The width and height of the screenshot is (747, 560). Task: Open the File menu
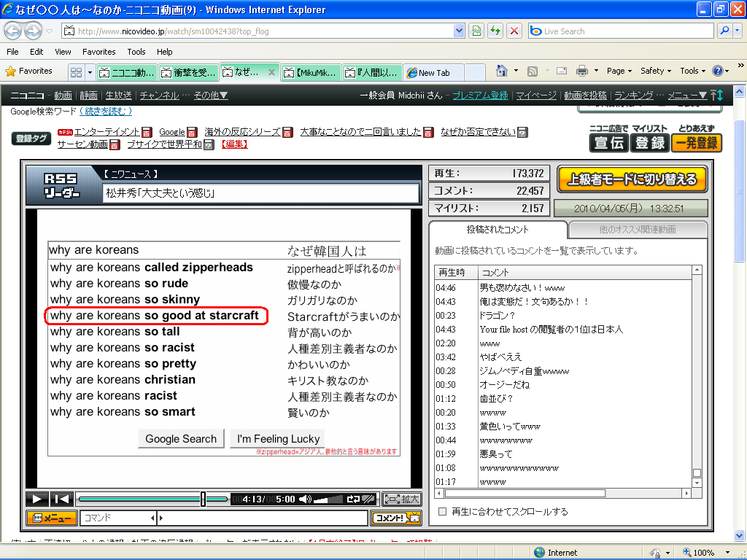[12, 52]
